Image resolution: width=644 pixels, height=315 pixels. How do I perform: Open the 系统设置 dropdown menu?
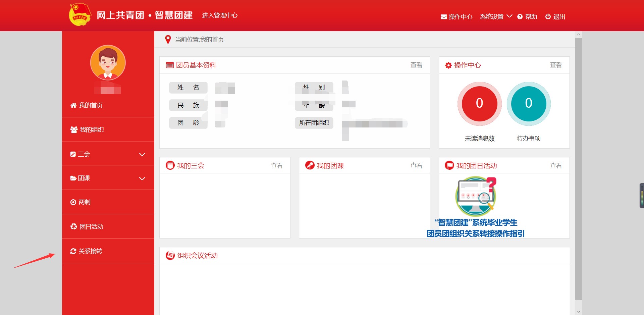[x=495, y=16]
